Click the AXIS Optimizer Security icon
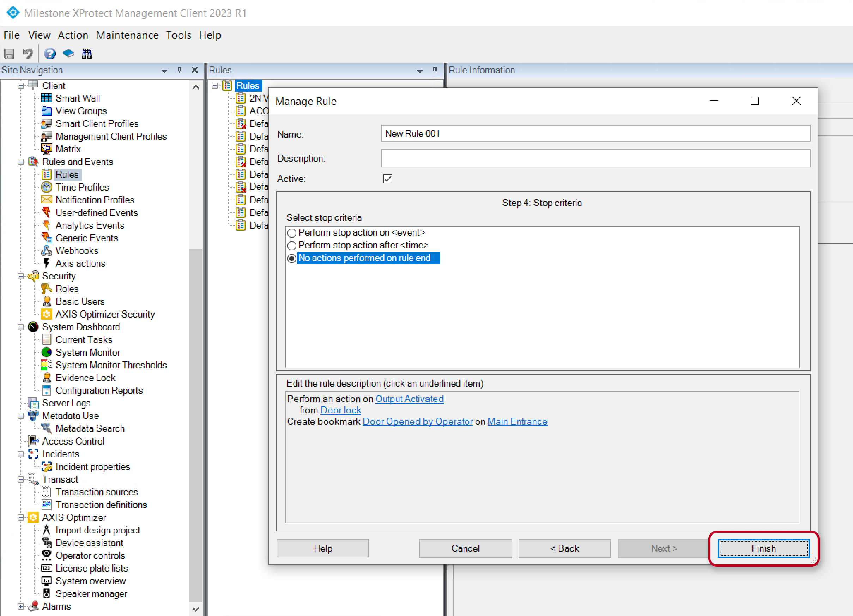Image resolution: width=853 pixels, height=616 pixels. 46,314
